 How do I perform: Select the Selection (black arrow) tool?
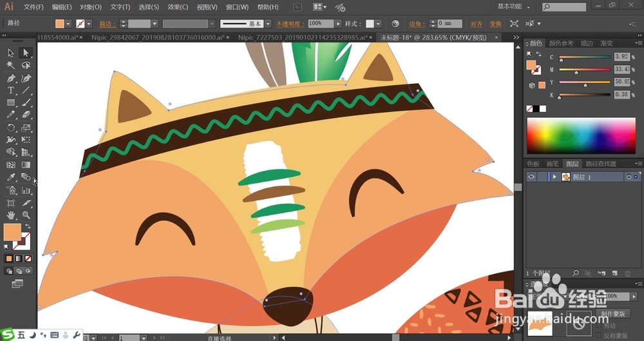[x=11, y=53]
